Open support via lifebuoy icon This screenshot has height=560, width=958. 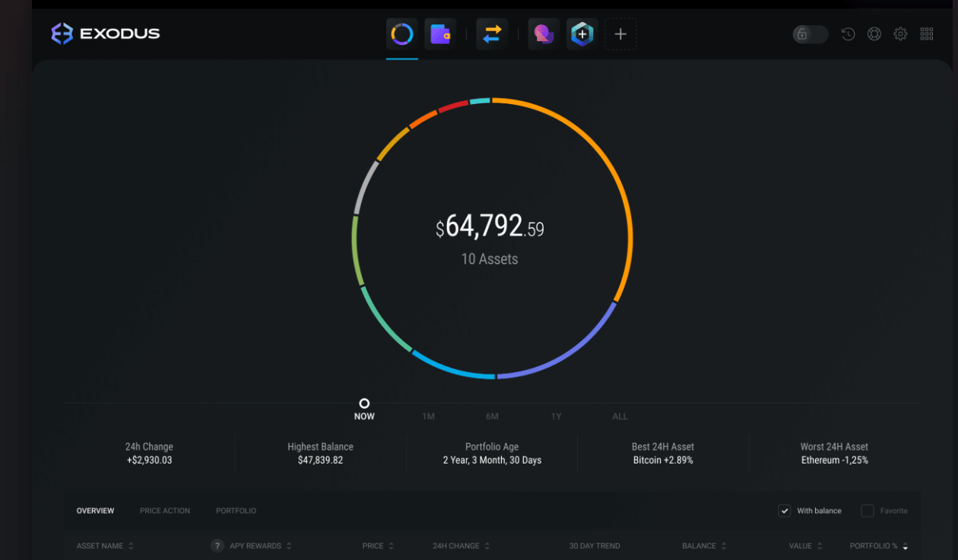tap(874, 33)
